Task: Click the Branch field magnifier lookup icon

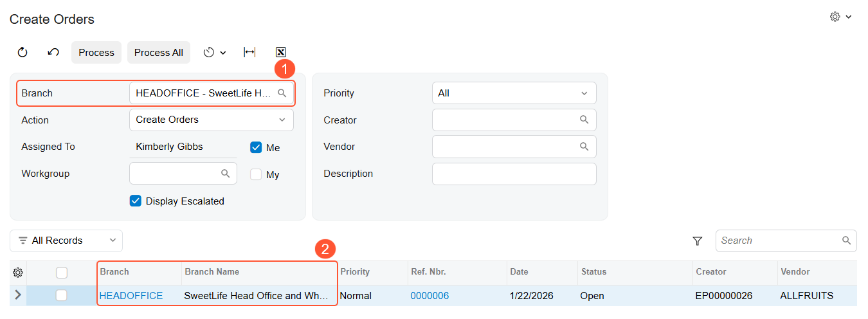Action: [x=282, y=93]
